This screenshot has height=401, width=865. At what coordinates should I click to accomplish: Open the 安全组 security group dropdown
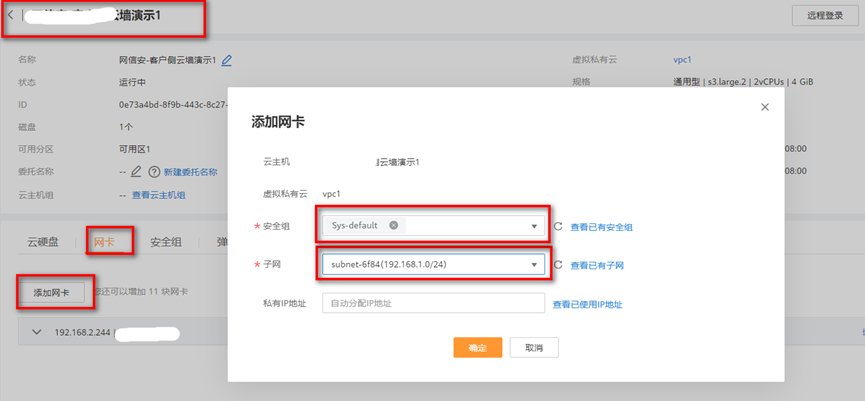[x=534, y=226]
